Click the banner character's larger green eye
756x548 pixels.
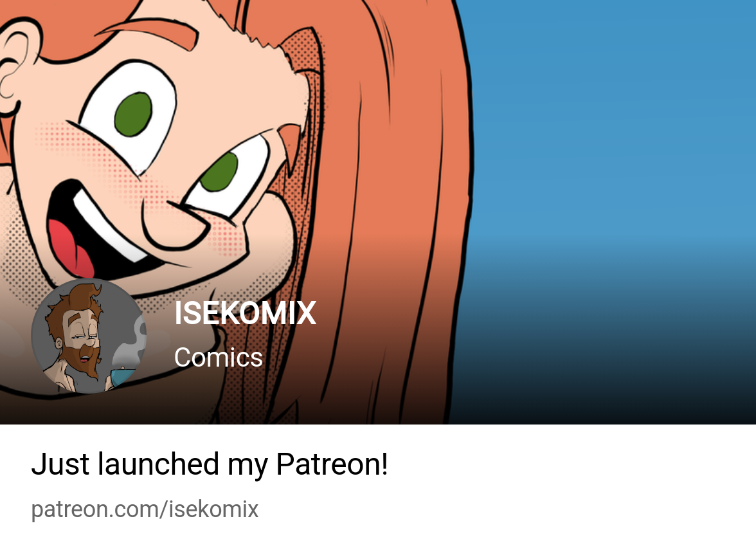(x=134, y=114)
